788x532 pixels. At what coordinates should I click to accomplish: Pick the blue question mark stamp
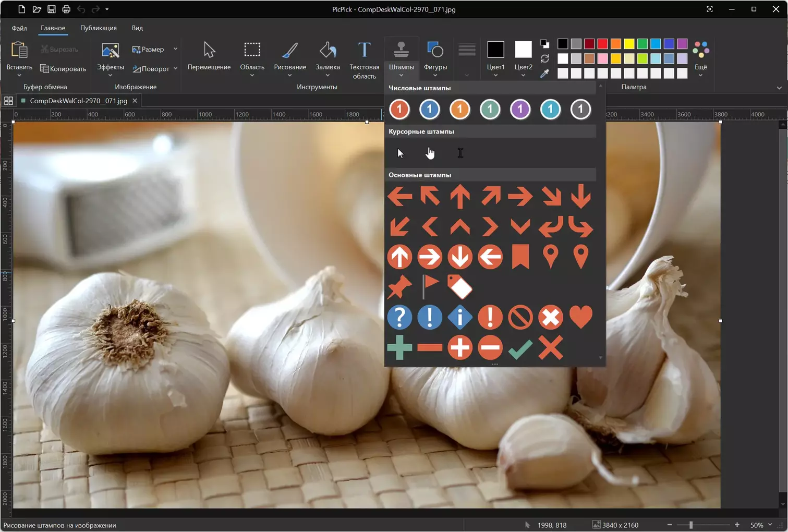click(x=399, y=317)
